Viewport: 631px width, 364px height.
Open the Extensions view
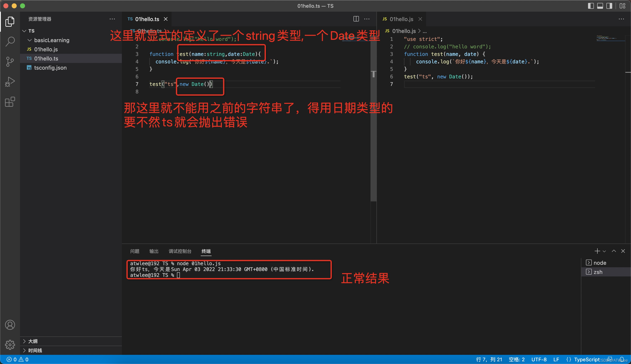pos(10,102)
